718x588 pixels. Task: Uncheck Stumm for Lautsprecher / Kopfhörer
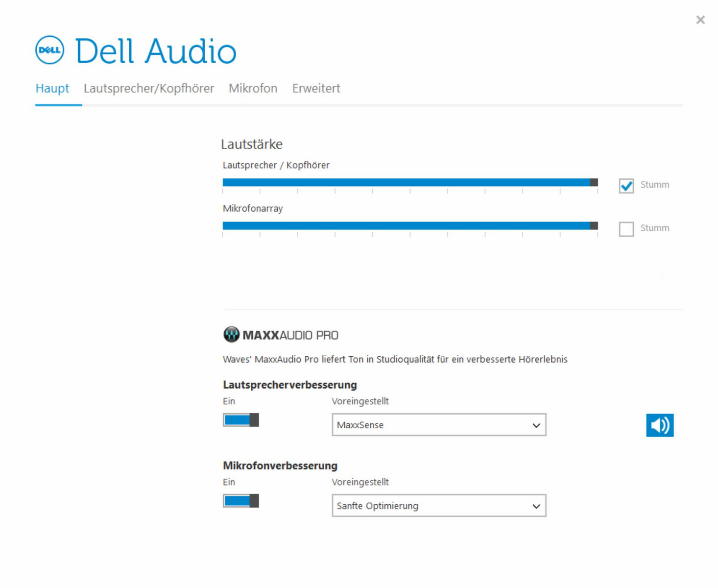tap(626, 185)
